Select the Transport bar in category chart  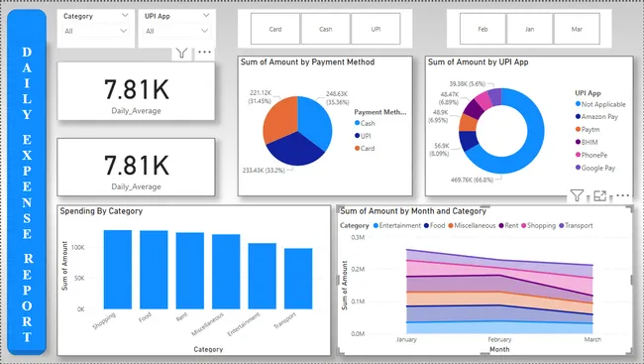(298, 279)
